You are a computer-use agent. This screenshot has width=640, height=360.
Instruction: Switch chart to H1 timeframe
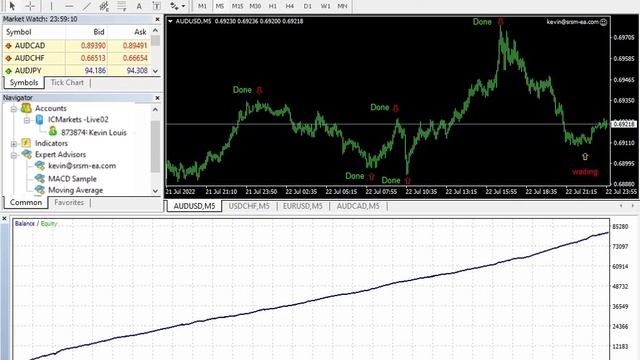point(273,6)
